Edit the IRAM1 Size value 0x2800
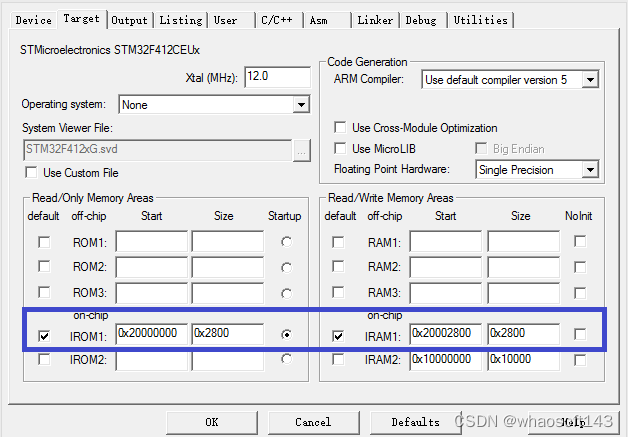The image size is (628, 437). (x=523, y=334)
